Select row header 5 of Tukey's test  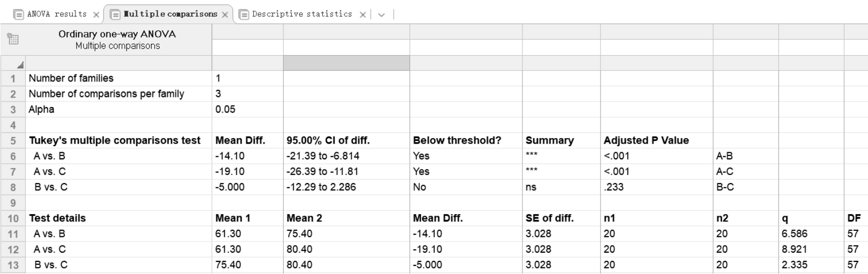13,141
